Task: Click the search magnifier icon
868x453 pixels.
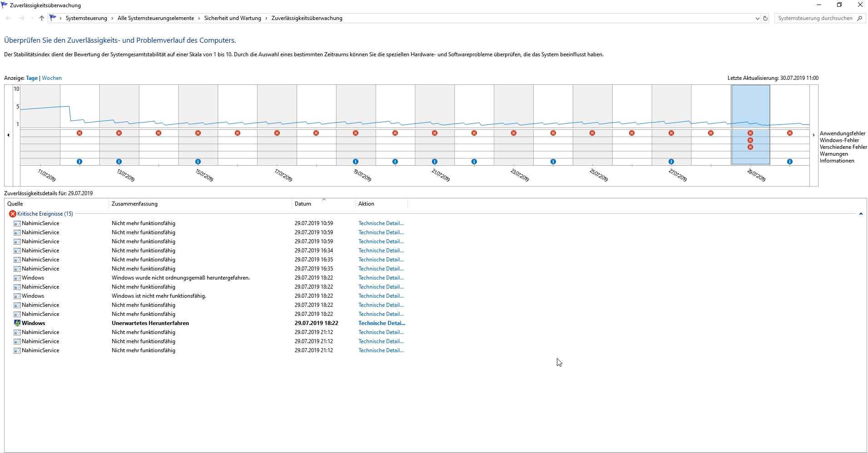Action: point(859,18)
